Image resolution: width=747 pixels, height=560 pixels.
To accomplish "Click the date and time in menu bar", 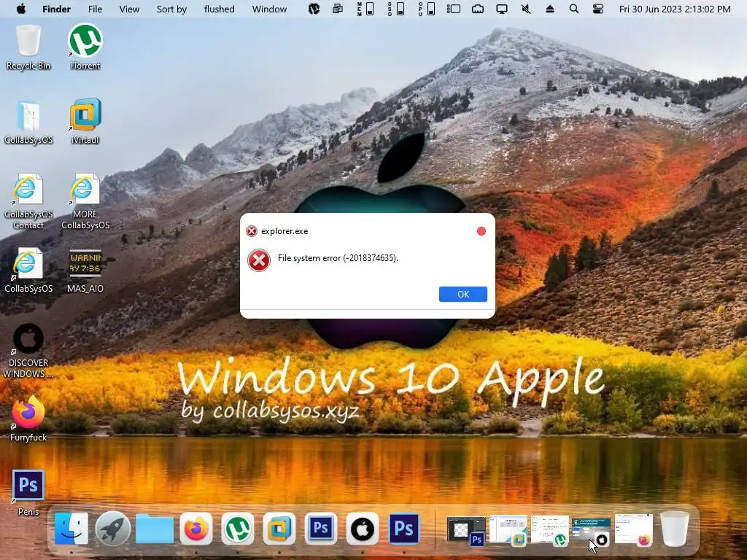I will 675,9.
